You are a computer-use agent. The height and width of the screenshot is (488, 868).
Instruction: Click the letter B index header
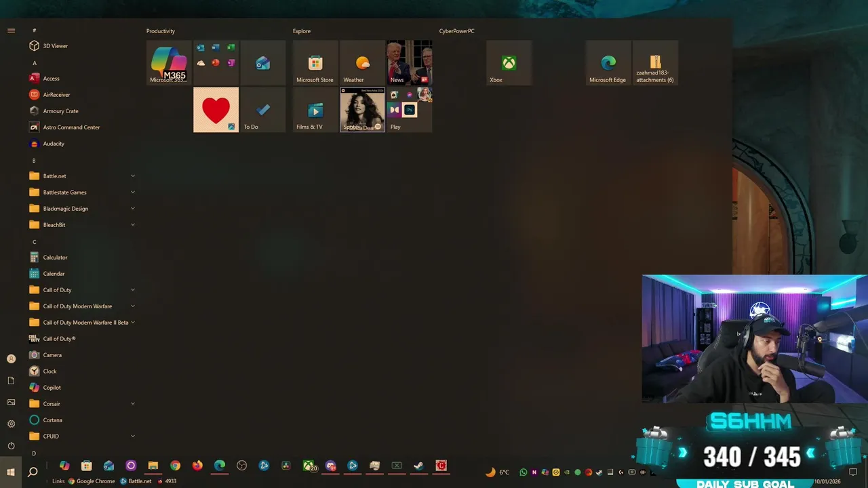coord(34,161)
